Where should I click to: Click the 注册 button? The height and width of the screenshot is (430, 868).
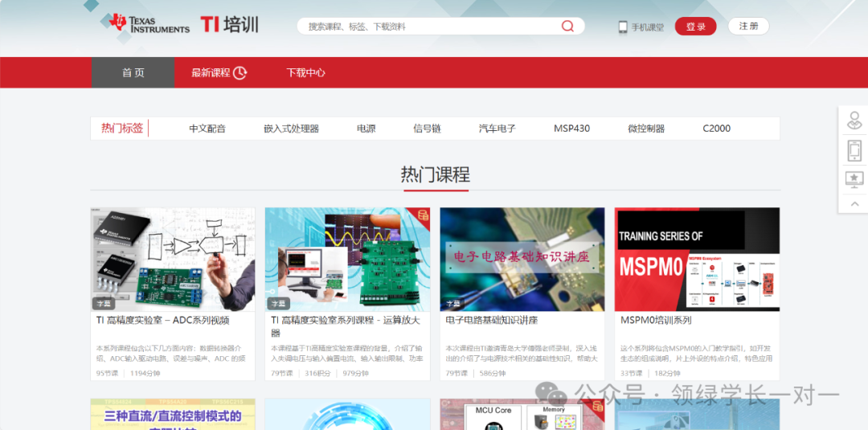point(748,26)
